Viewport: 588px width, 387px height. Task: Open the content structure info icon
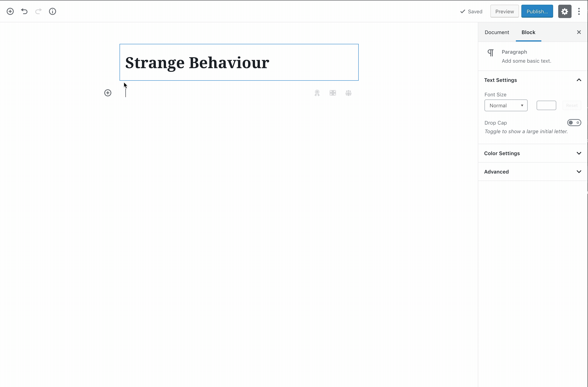click(x=52, y=11)
